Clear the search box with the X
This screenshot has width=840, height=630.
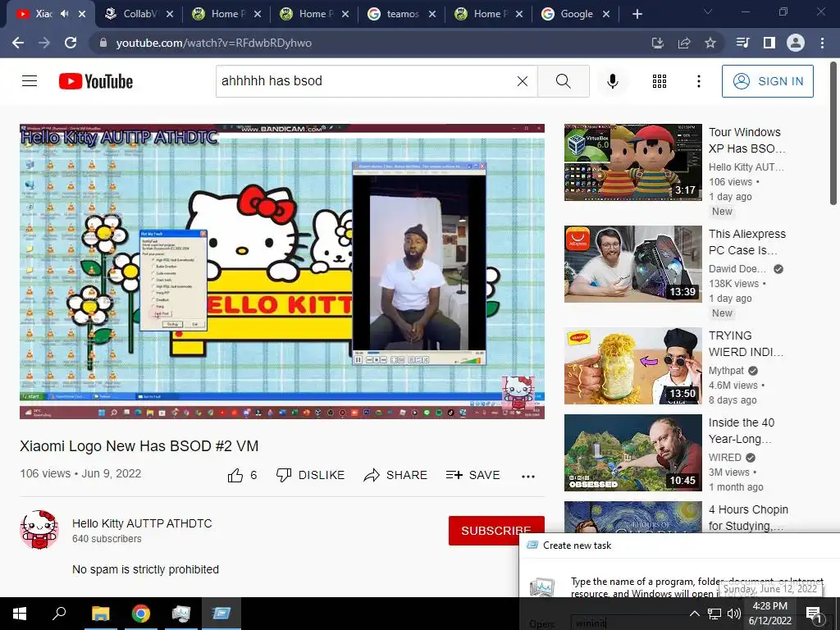click(x=523, y=81)
